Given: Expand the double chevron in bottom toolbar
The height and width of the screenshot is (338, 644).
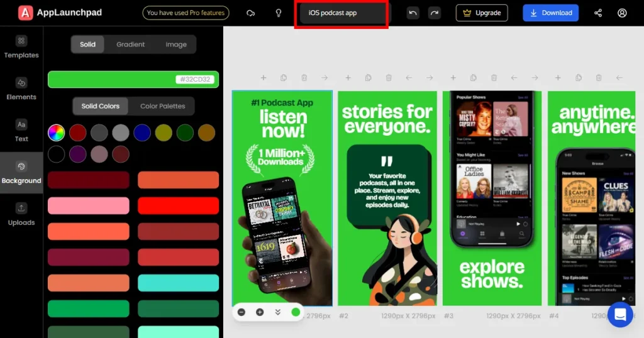Looking at the screenshot, I should 277,312.
